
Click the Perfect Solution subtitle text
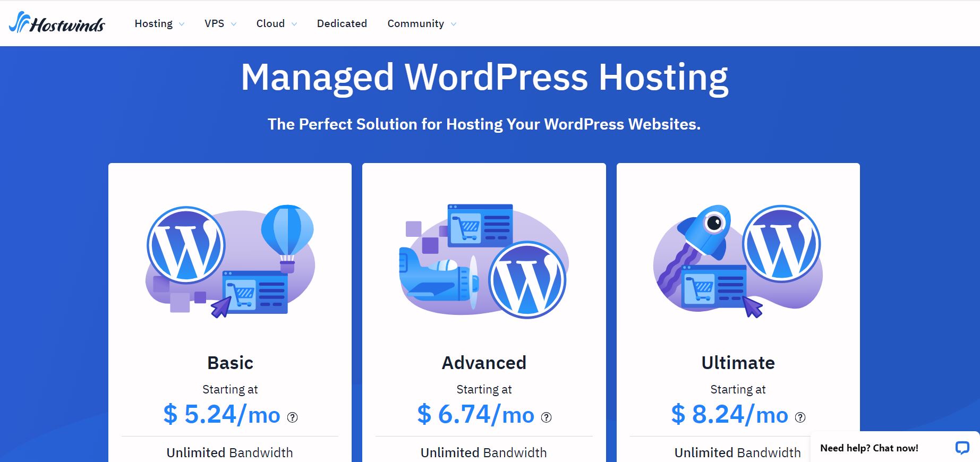[484, 124]
